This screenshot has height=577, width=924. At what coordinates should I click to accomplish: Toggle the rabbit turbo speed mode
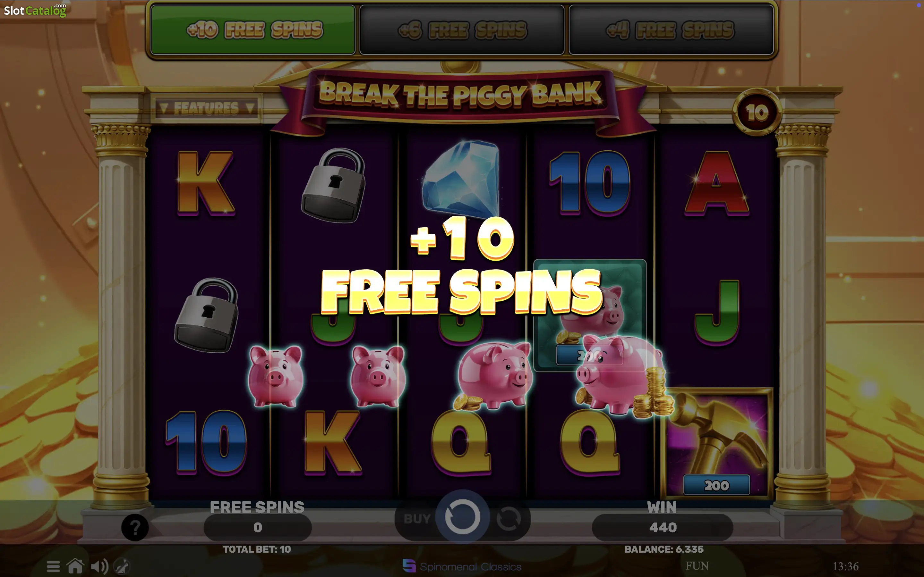click(122, 566)
